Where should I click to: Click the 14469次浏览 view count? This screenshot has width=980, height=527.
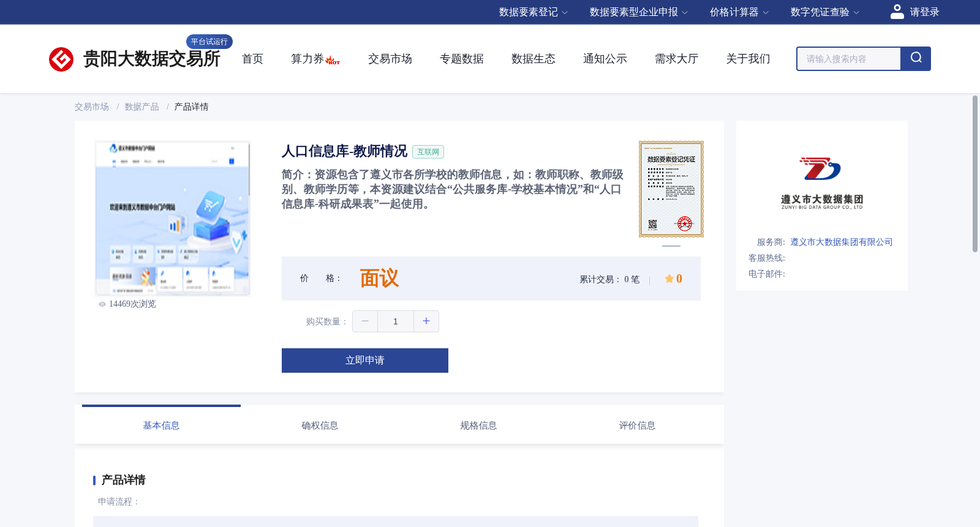pos(132,304)
